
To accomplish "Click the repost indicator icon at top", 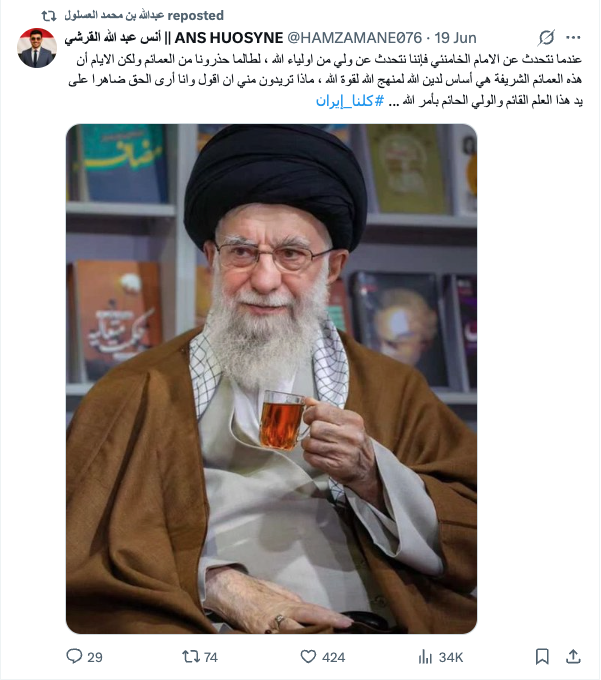I will (x=49, y=16).
